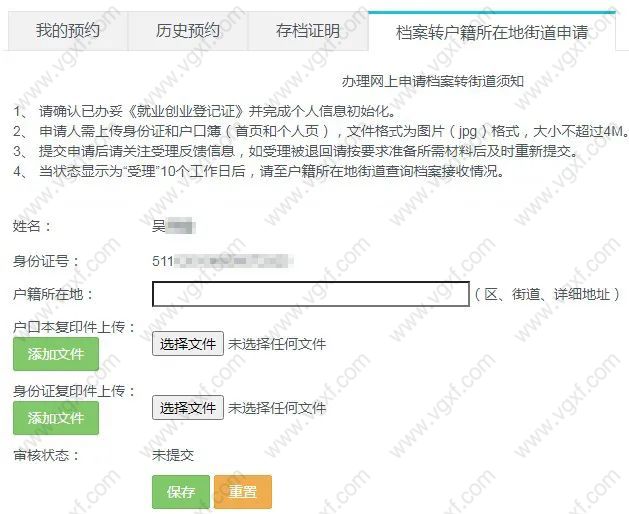Click 未选择任何文件 text beside 身份证 chooser
Image resolution: width=629 pixels, height=514 pixels.
pyautogui.click(x=277, y=408)
